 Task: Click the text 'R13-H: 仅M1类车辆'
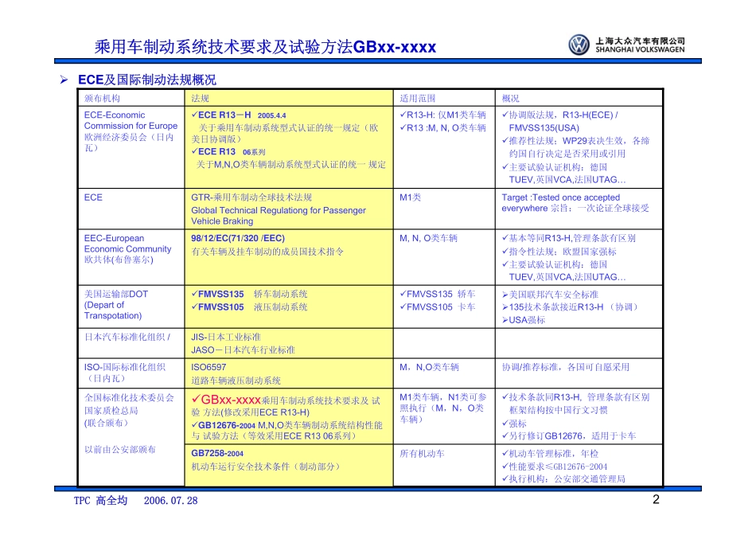(442, 115)
